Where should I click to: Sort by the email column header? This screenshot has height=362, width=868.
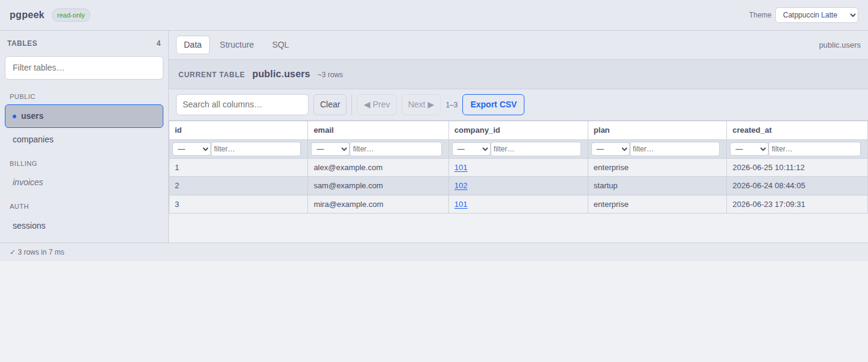378,130
